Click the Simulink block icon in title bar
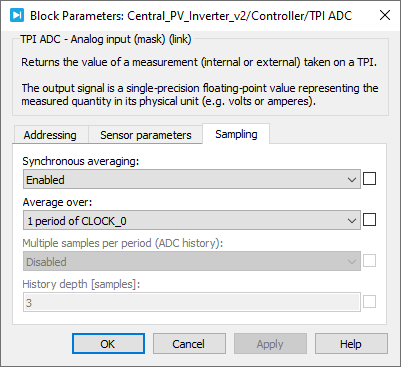 [17, 15]
